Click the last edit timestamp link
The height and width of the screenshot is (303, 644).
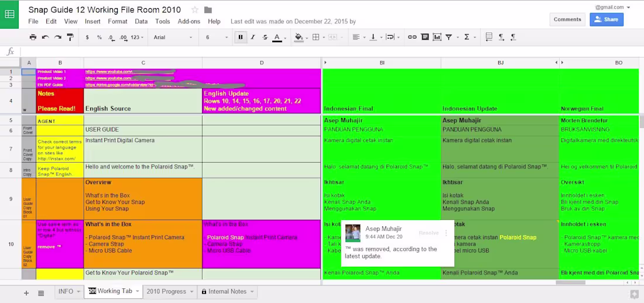tap(293, 21)
